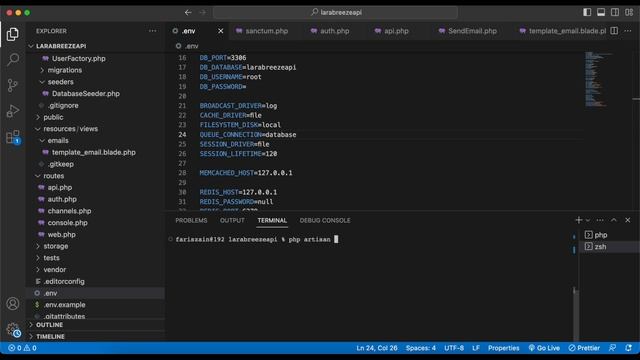Click the .env breadcrumb above the editor

tap(187, 46)
